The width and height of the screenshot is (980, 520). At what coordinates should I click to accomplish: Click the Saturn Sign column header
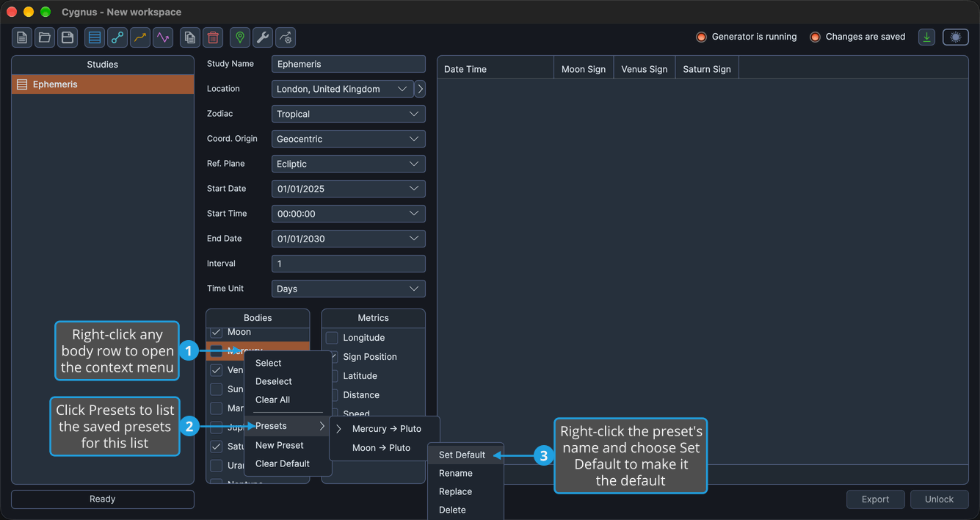click(707, 69)
